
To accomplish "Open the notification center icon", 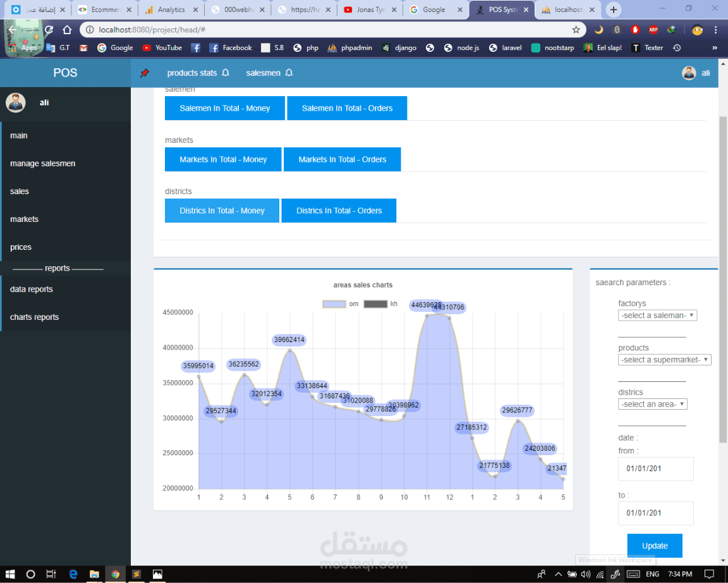I will [709, 574].
